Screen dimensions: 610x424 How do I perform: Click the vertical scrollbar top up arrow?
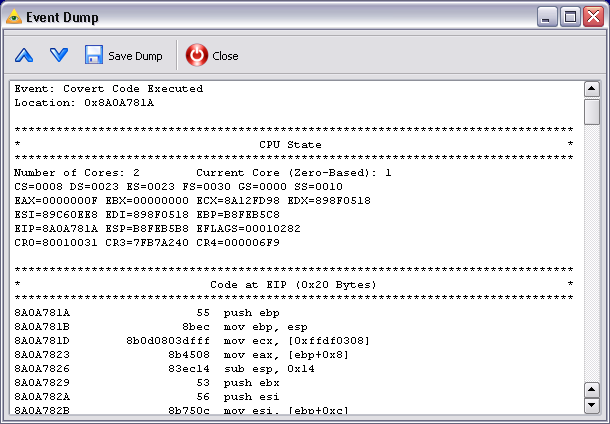pyautogui.click(x=592, y=89)
